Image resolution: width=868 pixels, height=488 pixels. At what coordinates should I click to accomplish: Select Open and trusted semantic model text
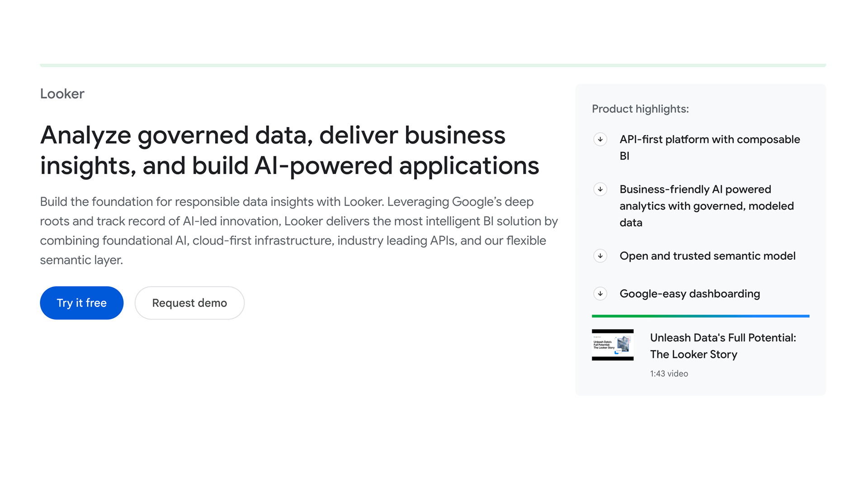707,256
